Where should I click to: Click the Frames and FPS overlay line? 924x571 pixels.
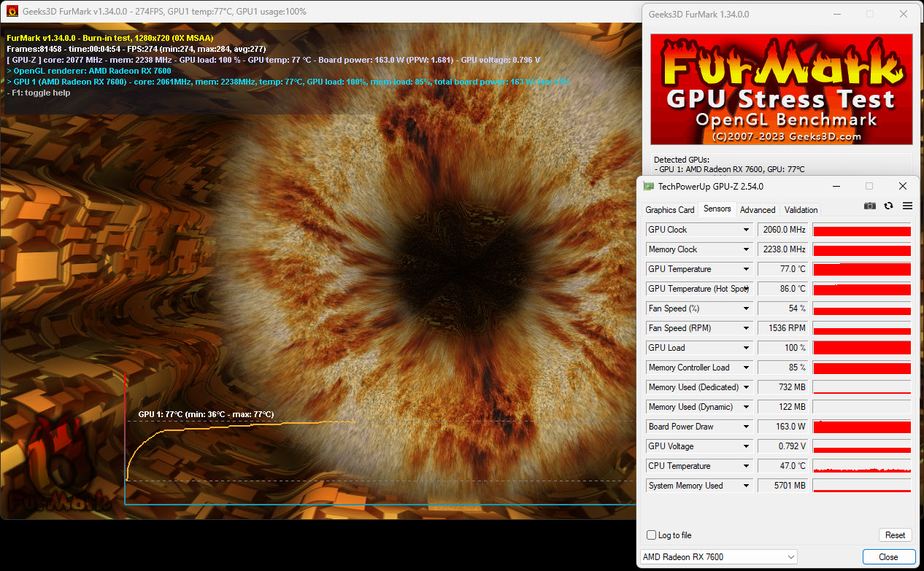tap(136, 49)
